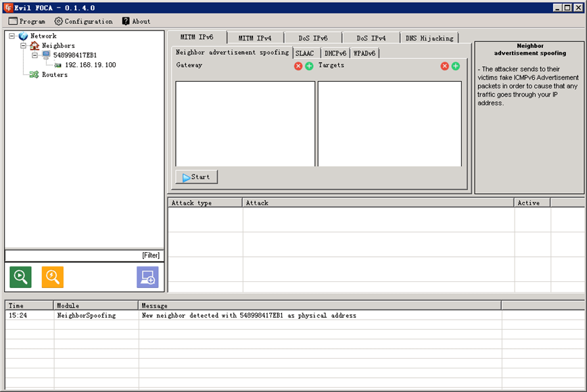This screenshot has height=392, width=587.
Task: Switch to the DNS Hijacking tab
Action: [429, 38]
